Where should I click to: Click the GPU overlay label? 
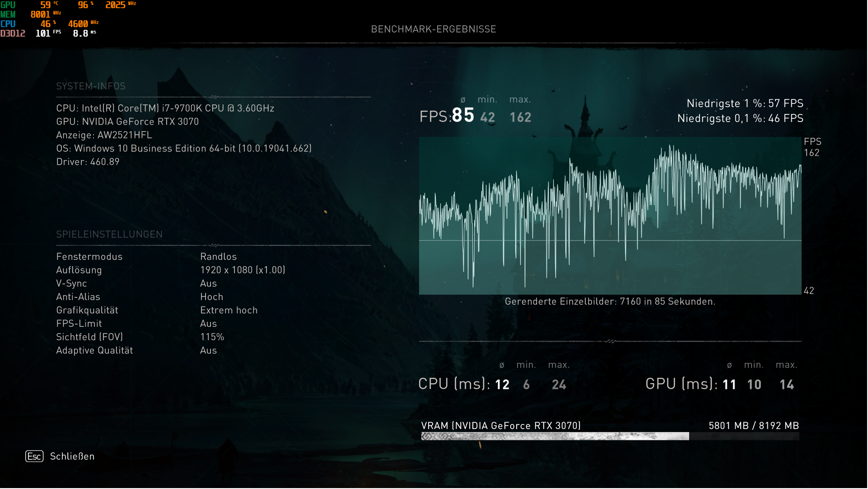(x=8, y=5)
